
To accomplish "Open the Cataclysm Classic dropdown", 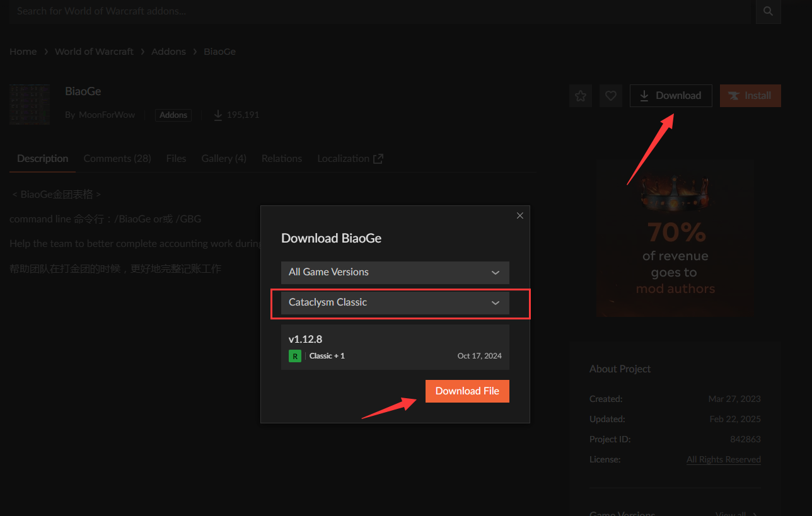I will pos(395,302).
